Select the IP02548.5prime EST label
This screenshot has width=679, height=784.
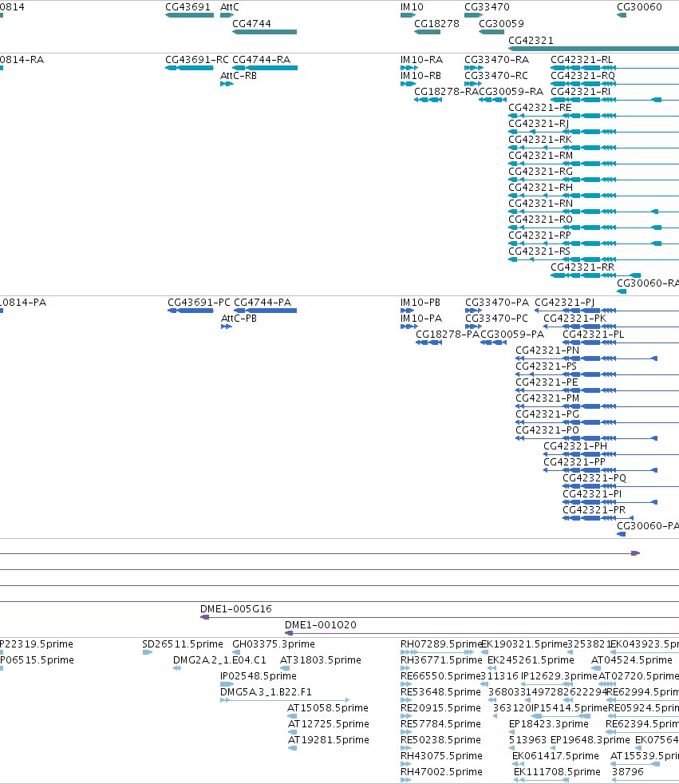pyautogui.click(x=259, y=676)
